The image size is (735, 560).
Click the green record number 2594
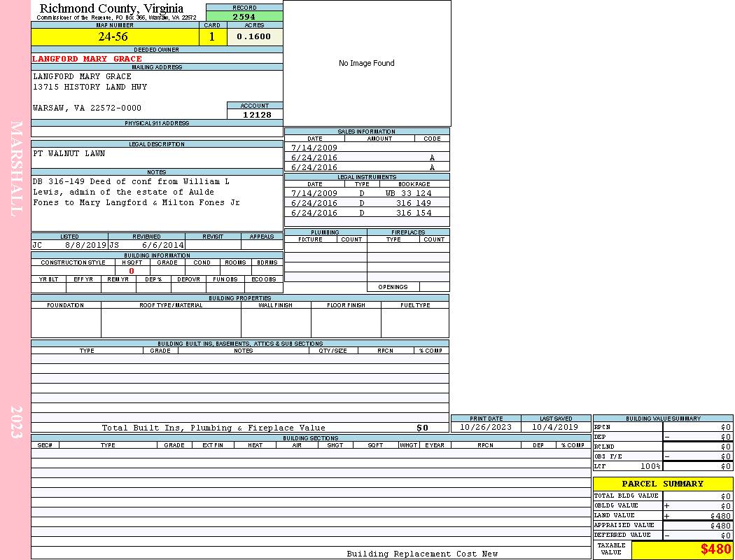coord(244,16)
